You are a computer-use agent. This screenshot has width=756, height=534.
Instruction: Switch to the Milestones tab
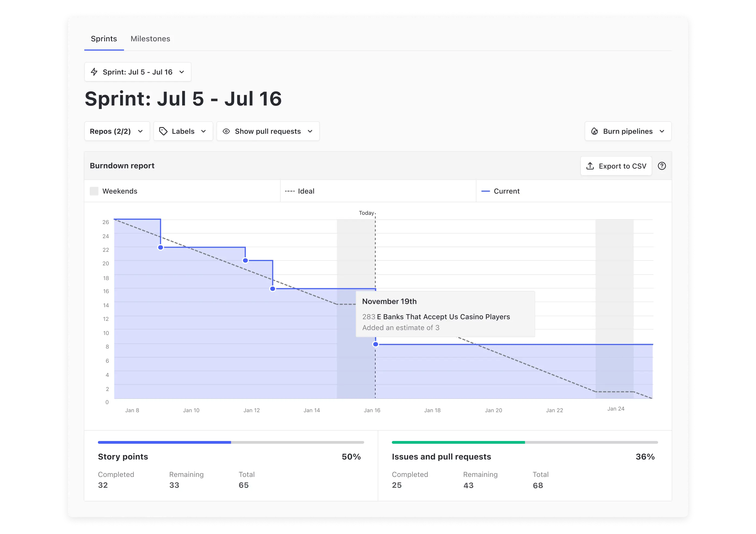pos(150,39)
